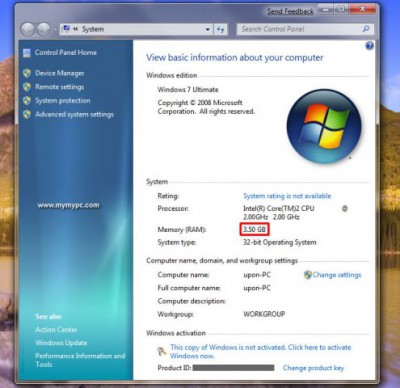
Task: Open Windows Update link in See also
Action: [61, 343]
